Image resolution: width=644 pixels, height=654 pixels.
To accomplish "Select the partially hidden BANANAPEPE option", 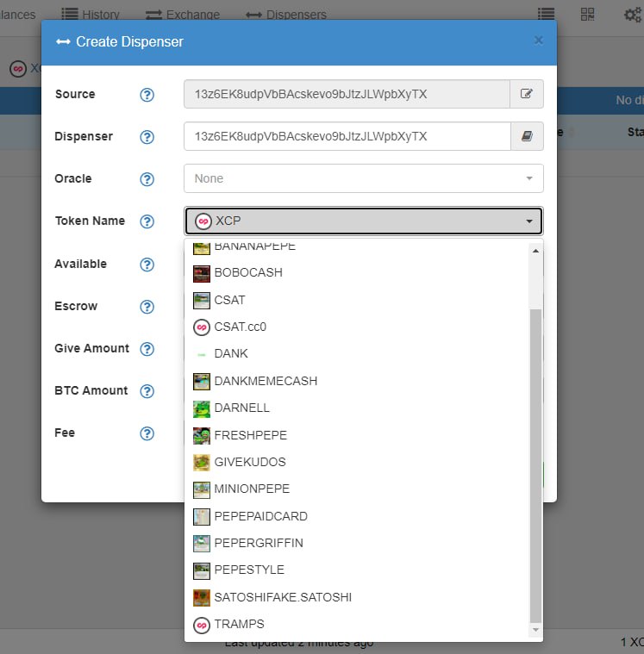I will 357,248.
